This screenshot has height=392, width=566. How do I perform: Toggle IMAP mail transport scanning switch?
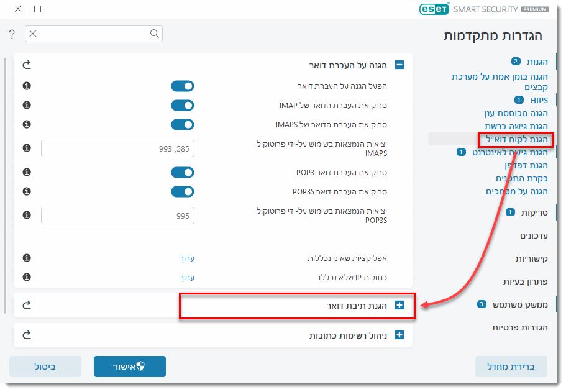click(183, 105)
